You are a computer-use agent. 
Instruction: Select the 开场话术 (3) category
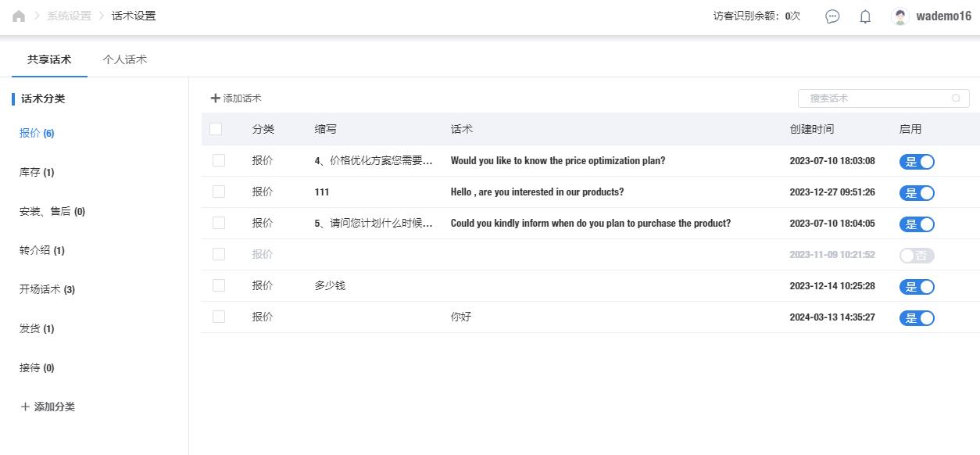tap(47, 289)
